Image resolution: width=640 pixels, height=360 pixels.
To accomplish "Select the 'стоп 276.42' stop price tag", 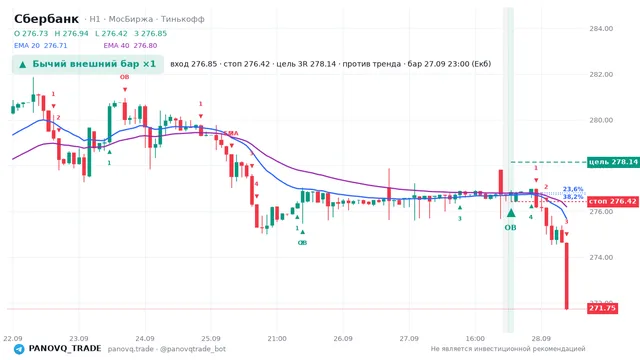I will click(x=613, y=201).
